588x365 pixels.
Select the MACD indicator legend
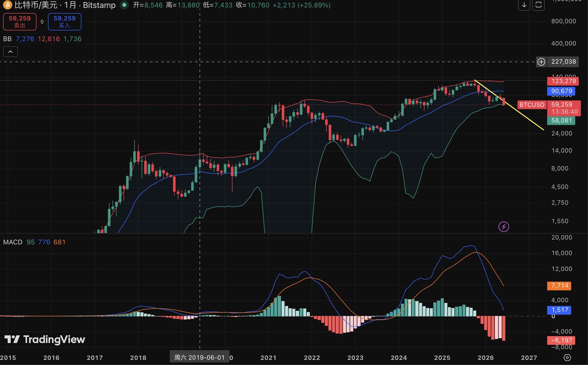[x=13, y=242]
